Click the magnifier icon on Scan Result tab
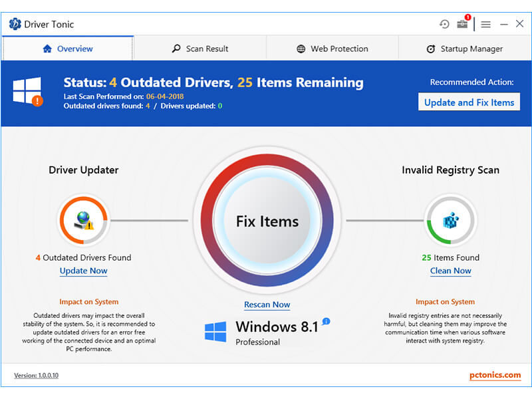Screen dimensions: 532x399 [x=176, y=49]
